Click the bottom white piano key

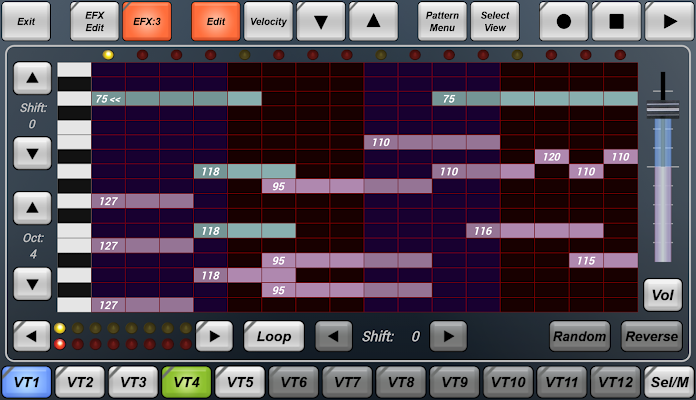tap(74, 305)
